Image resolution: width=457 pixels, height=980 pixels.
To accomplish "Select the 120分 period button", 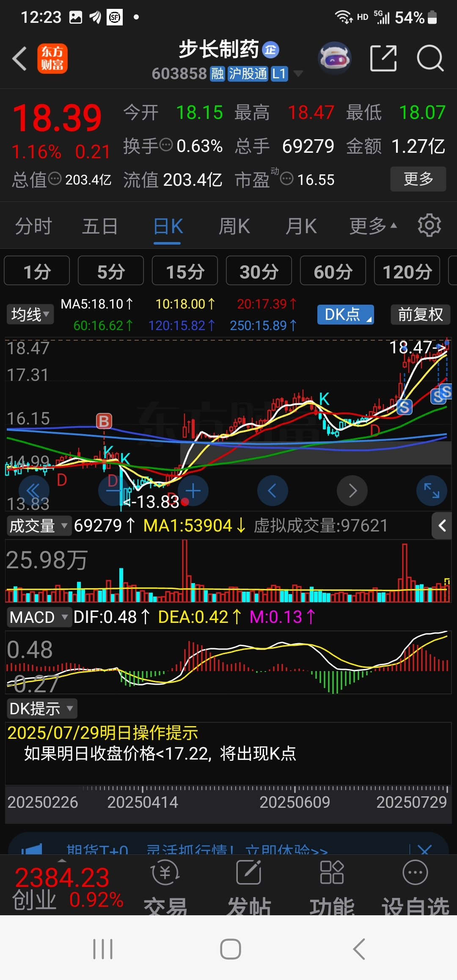I will click(x=407, y=271).
